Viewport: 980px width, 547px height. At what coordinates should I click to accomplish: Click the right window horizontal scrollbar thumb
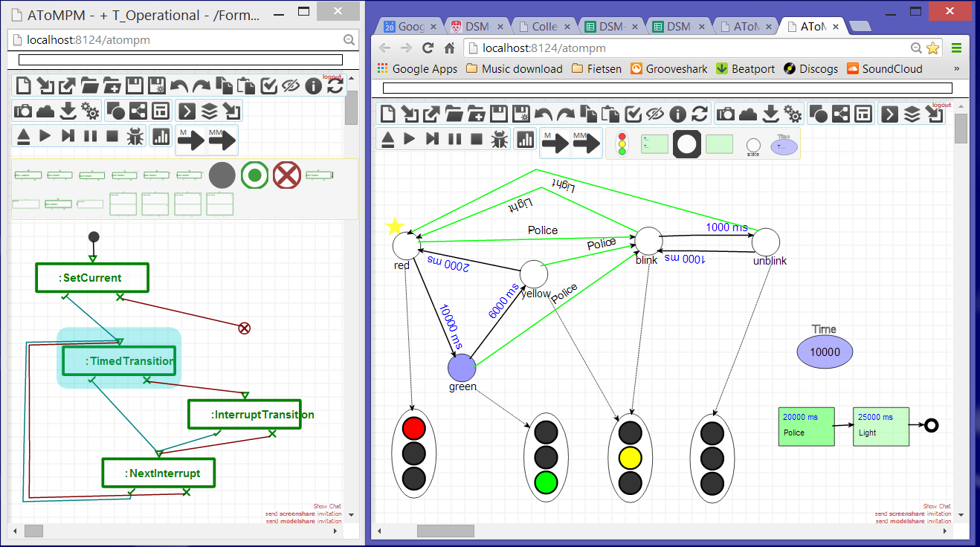coord(445,531)
